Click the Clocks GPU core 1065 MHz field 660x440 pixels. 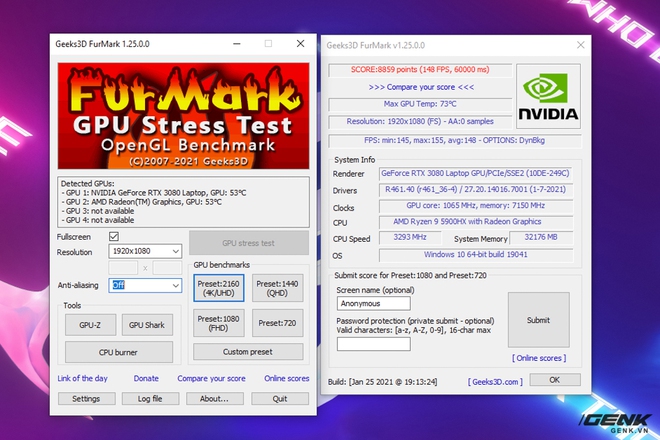(476, 206)
